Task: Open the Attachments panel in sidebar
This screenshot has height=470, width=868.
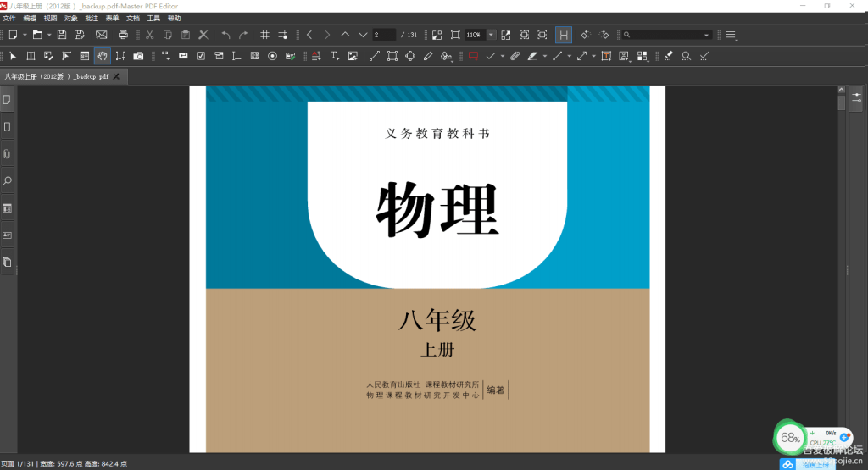Action: (x=7, y=154)
